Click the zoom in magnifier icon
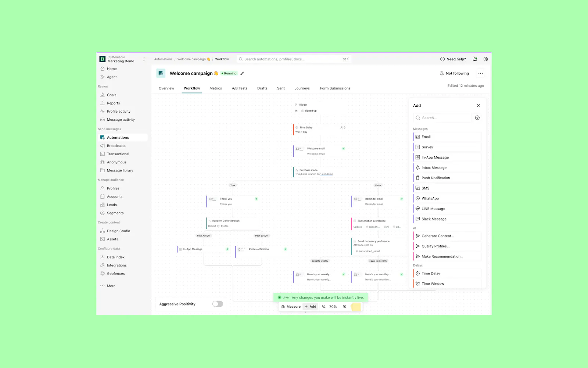This screenshot has width=588, height=368. [x=345, y=307]
